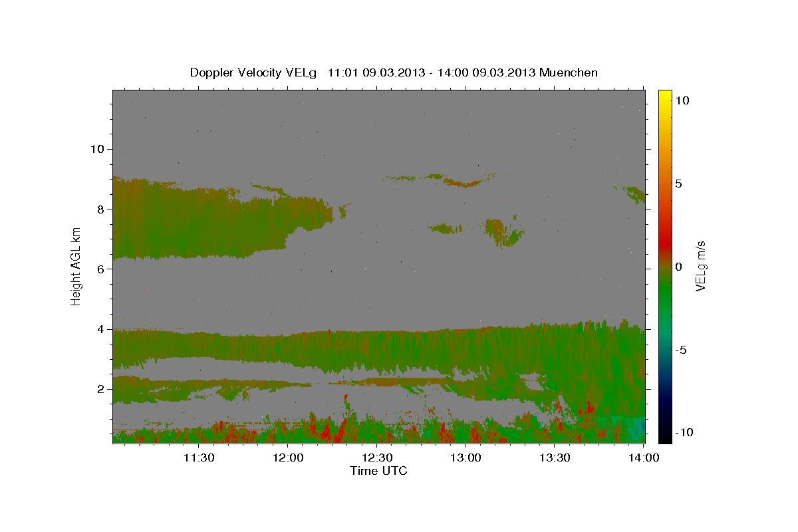Click the 11:30 time axis label
The height and width of the screenshot is (532, 798).
[x=199, y=458]
